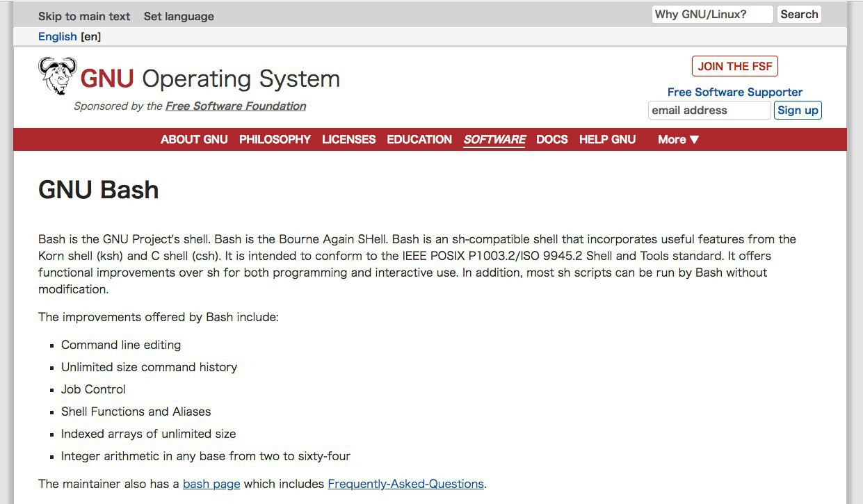Open the DOCS menu item

pyautogui.click(x=552, y=139)
